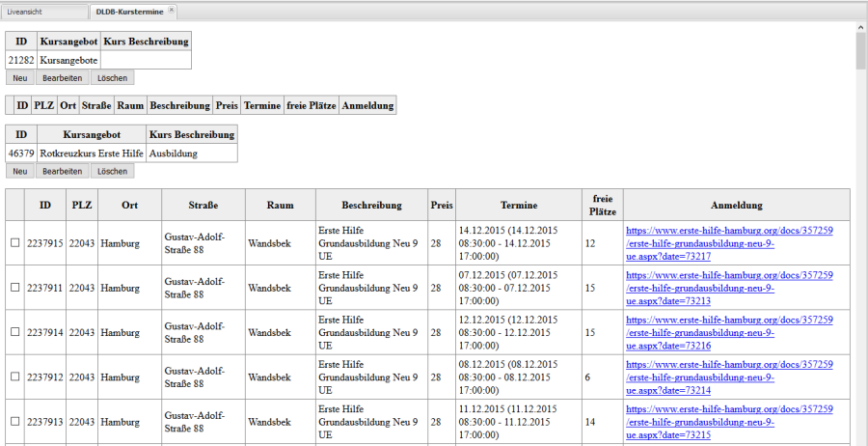
Task: Close the DLDB-Kurstermine tab
Action: [172, 10]
